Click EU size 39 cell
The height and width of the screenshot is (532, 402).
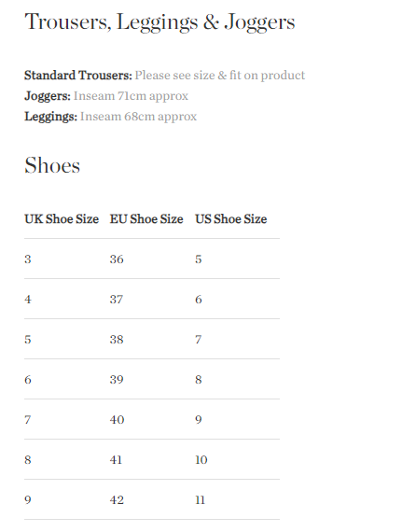point(117,380)
